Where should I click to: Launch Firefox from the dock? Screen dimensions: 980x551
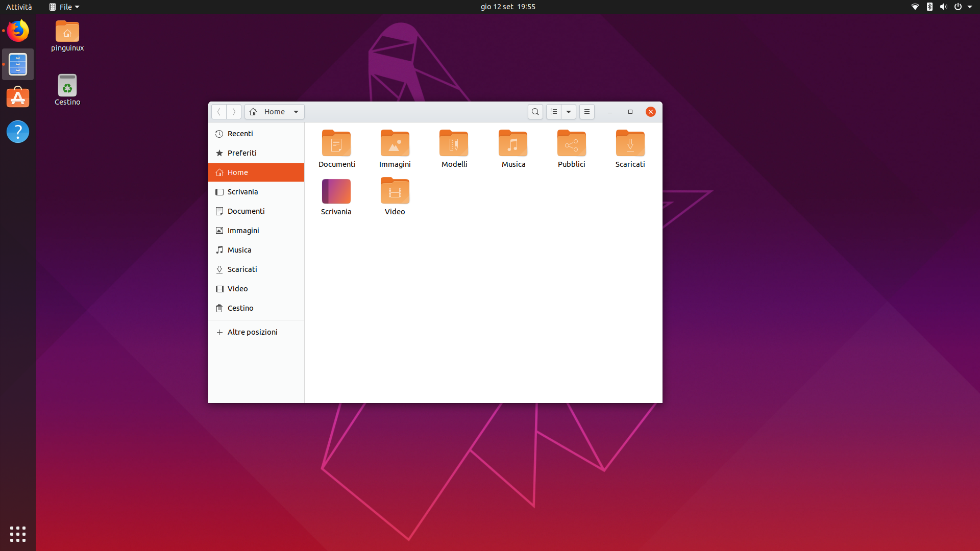point(18,31)
